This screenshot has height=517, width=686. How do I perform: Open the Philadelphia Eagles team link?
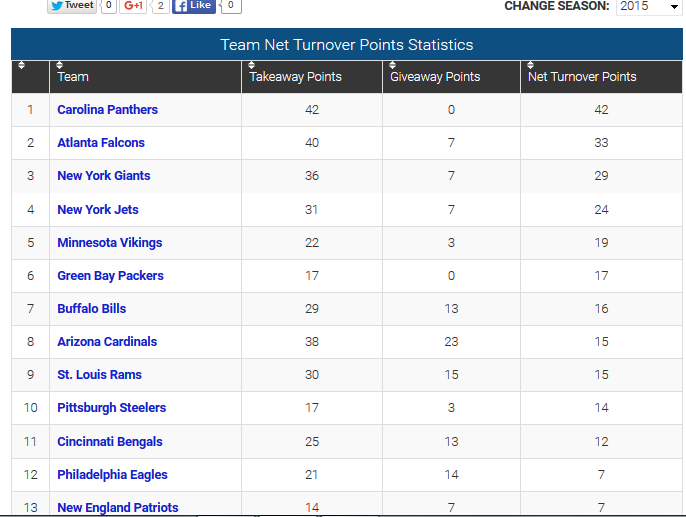pos(112,475)
